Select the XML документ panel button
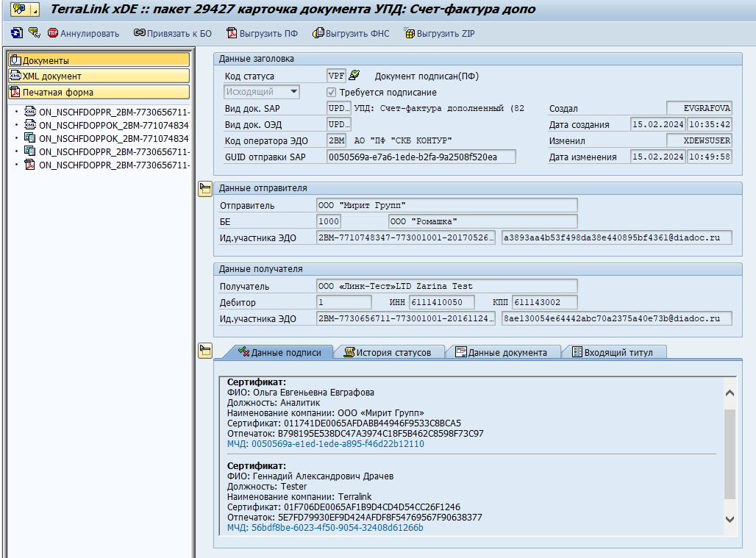This screenshot has height=558, width=756. click(x=99, y=76)
